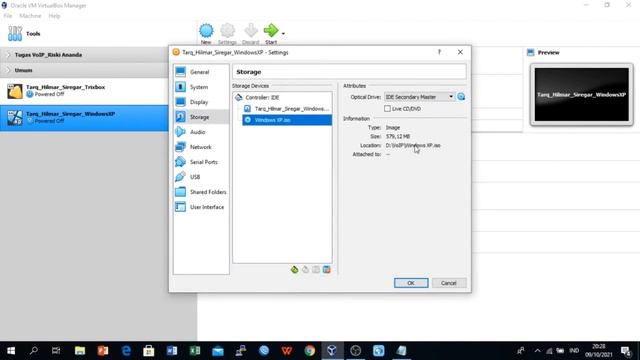The width and height of the screenshot is (640, 360).
Task: Click the Windows Start button
Action: (x=11, y=351)
